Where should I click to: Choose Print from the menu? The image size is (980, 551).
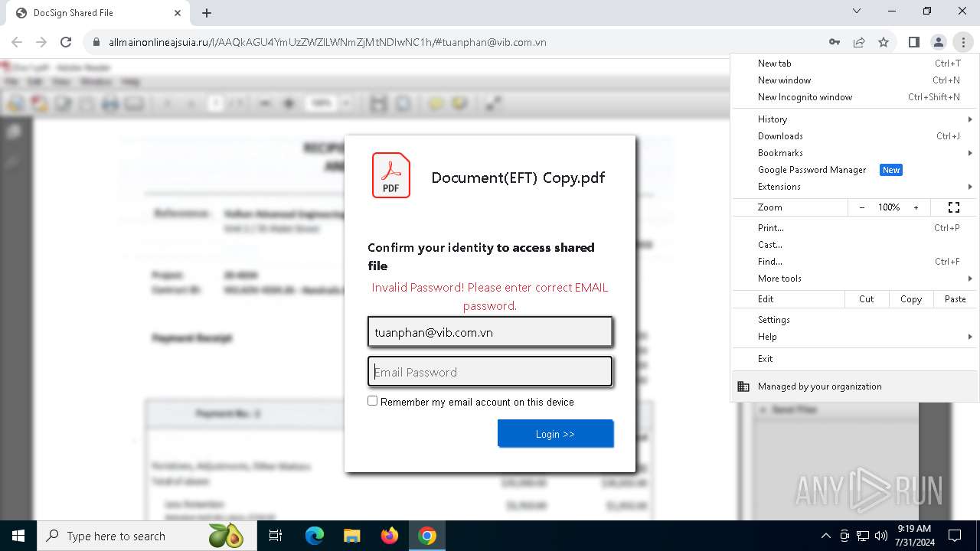854,228
